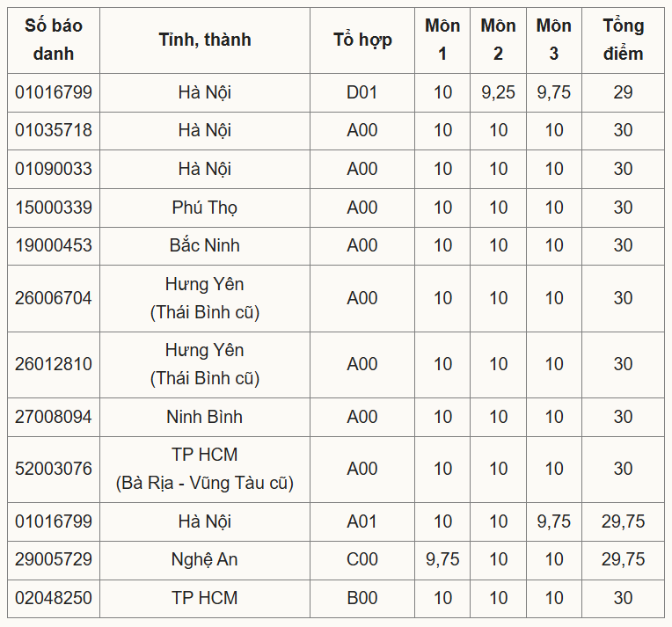Select the Bắc Ninh province cell

tap(205, 245)
